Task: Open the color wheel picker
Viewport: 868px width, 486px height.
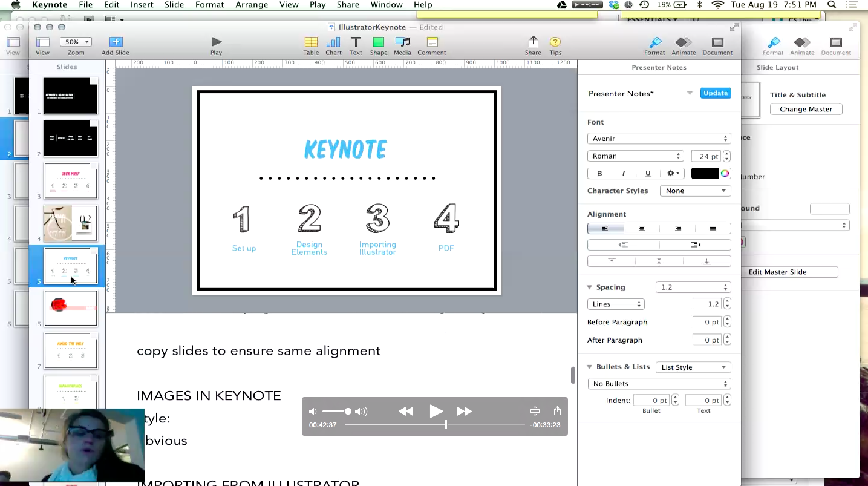Action: (725, 173)
